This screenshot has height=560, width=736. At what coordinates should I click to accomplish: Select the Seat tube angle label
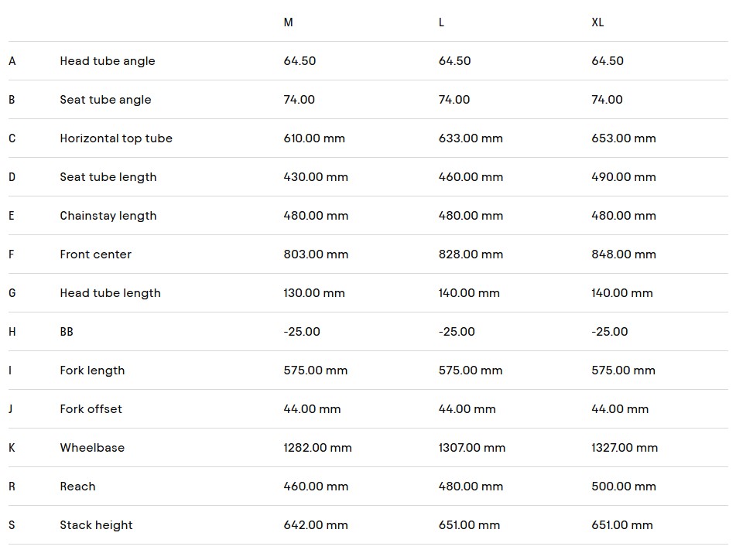105,100
